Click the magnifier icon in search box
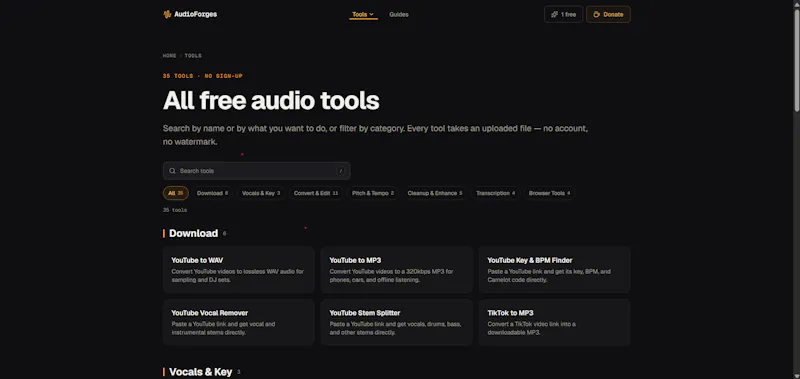 172,171
